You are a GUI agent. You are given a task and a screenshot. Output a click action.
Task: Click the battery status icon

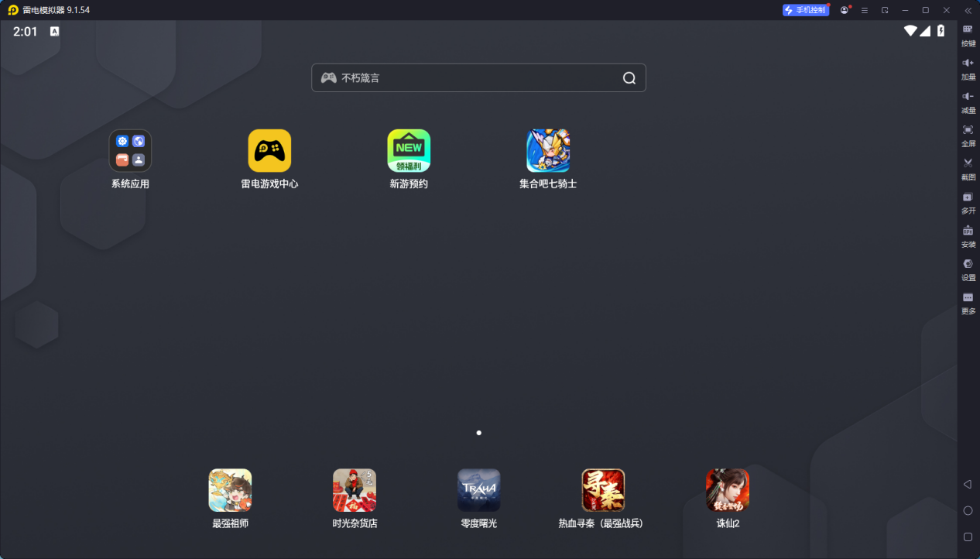941,31
